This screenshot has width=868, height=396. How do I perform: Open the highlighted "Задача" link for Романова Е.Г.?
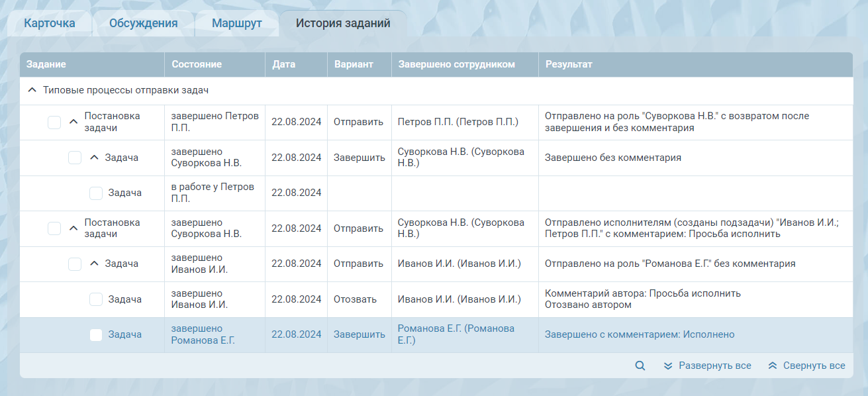[x=125, y=334]
